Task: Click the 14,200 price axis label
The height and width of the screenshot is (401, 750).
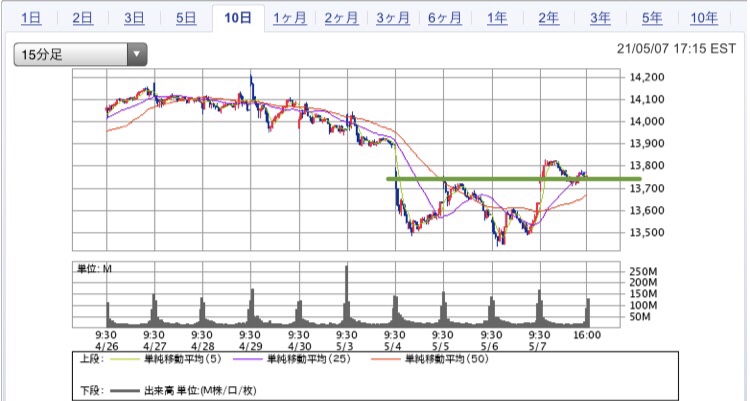Action: (647, 77)
